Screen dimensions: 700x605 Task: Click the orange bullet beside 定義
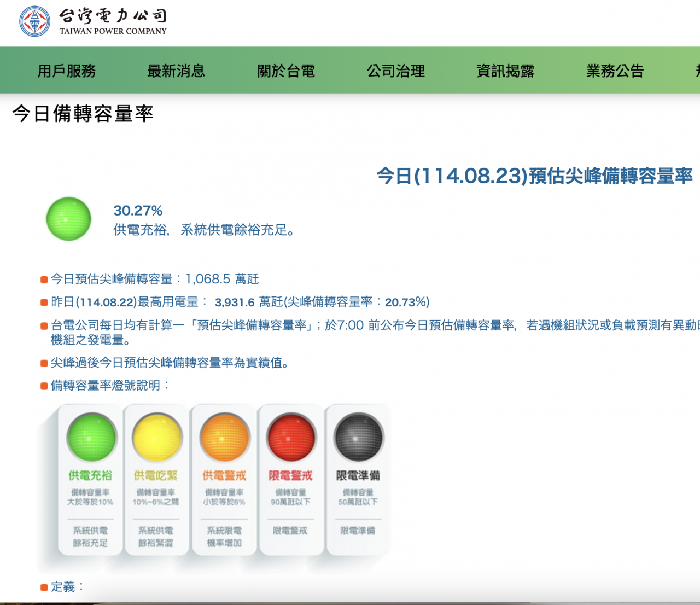44,587
